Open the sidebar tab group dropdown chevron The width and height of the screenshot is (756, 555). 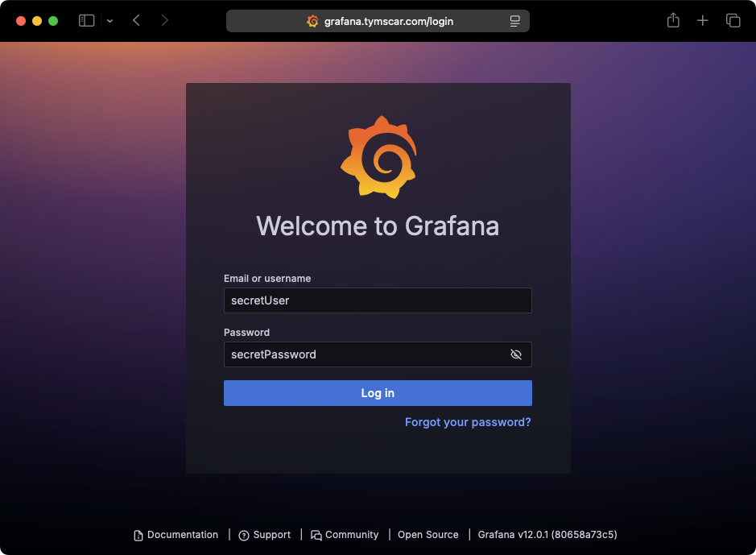click(x=110, y=21)
